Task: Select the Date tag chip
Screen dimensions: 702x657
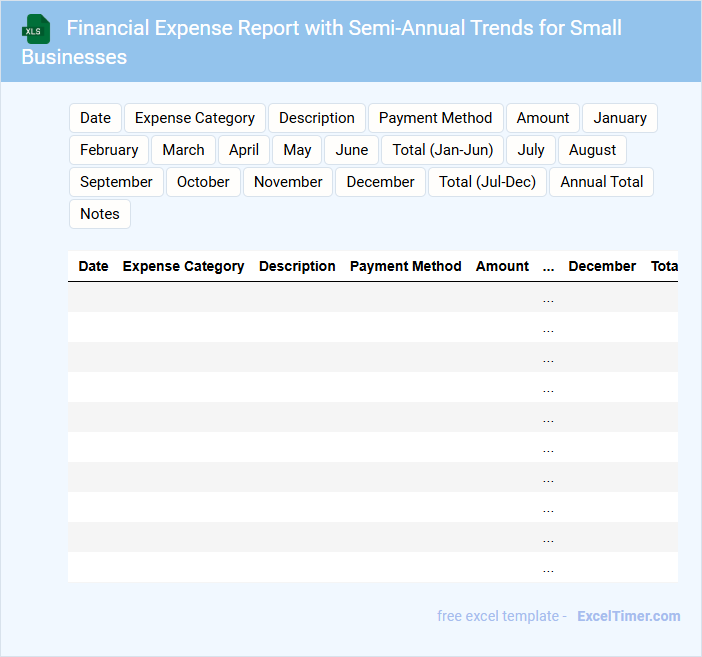Action: click(95, 118)
